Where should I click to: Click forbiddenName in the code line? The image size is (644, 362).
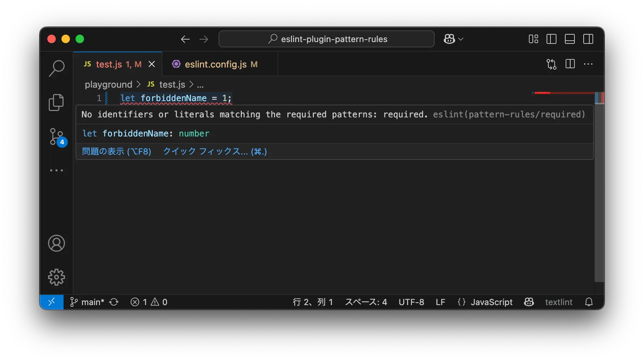click(x=174, y=98)
